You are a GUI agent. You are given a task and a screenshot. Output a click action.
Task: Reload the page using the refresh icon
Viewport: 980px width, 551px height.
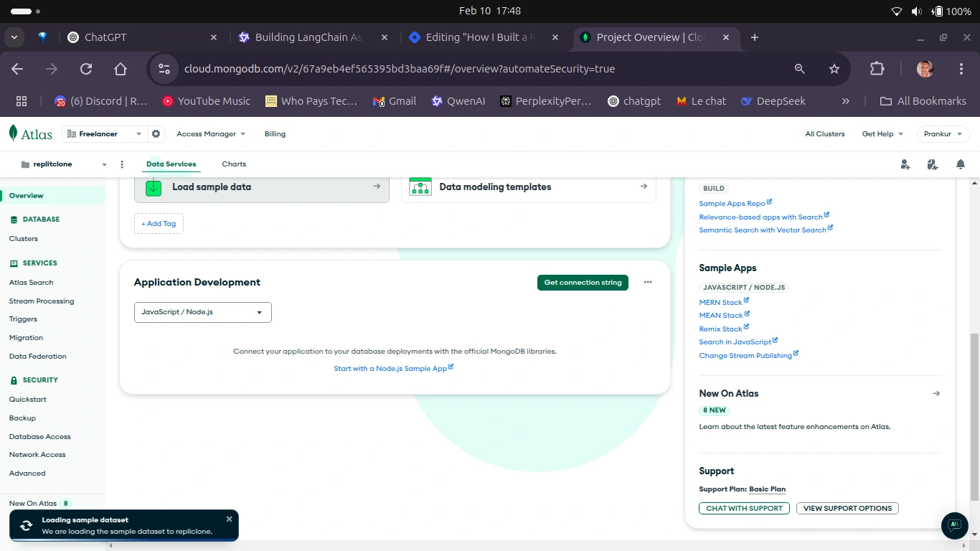pyautogui.click(x=86, y=69)
